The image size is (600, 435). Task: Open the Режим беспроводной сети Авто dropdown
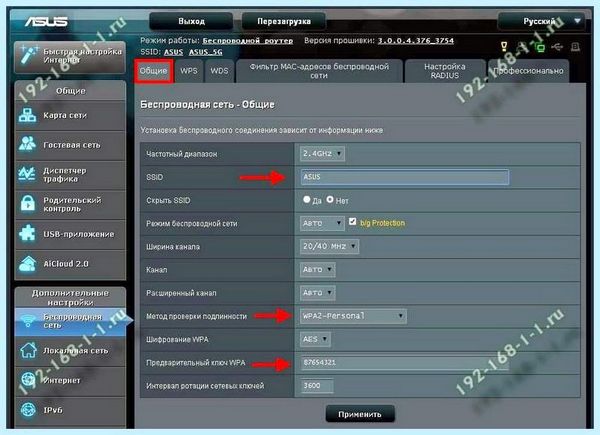[322, 223]
